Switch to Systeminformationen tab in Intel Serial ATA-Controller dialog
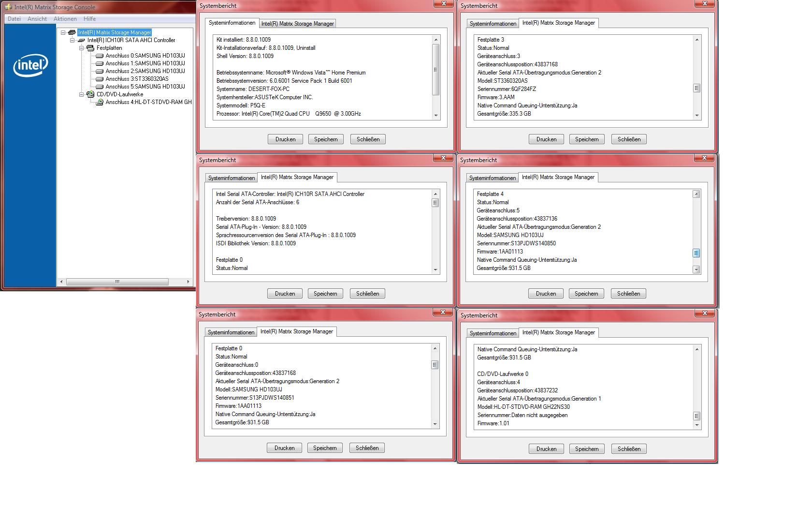 click(x=231, y=178)
